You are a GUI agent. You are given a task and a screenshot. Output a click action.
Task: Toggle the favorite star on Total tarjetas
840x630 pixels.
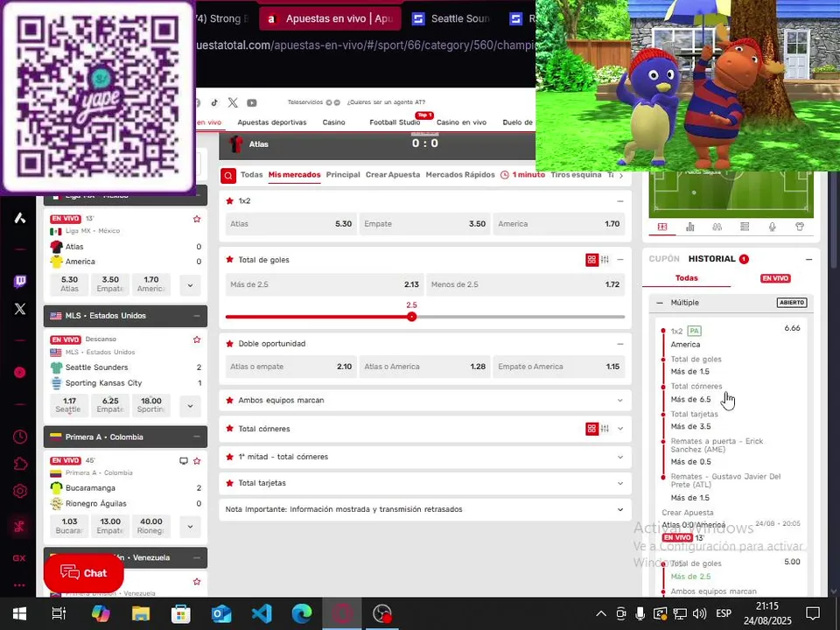[x=230, y=483]
